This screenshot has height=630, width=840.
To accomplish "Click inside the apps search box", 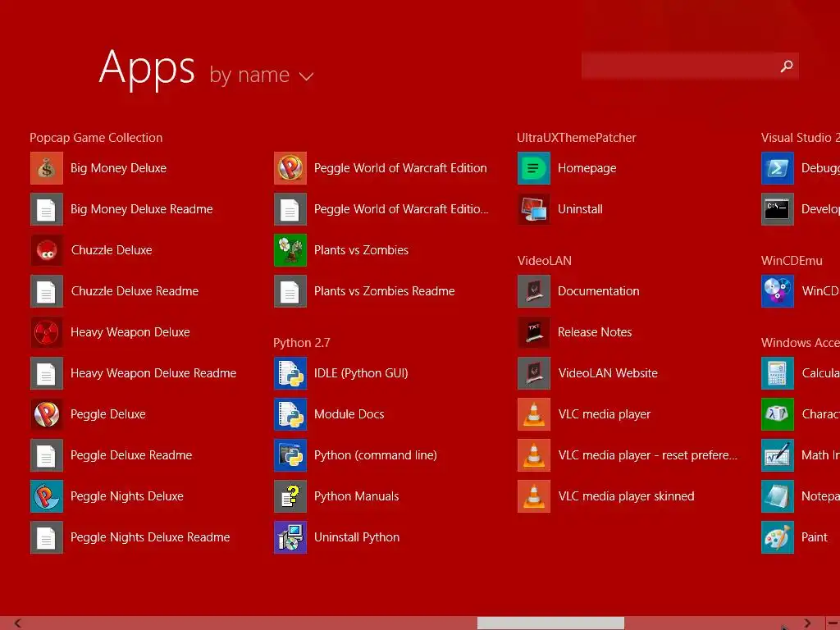I will pyautogui.click(x=690, y=66).
